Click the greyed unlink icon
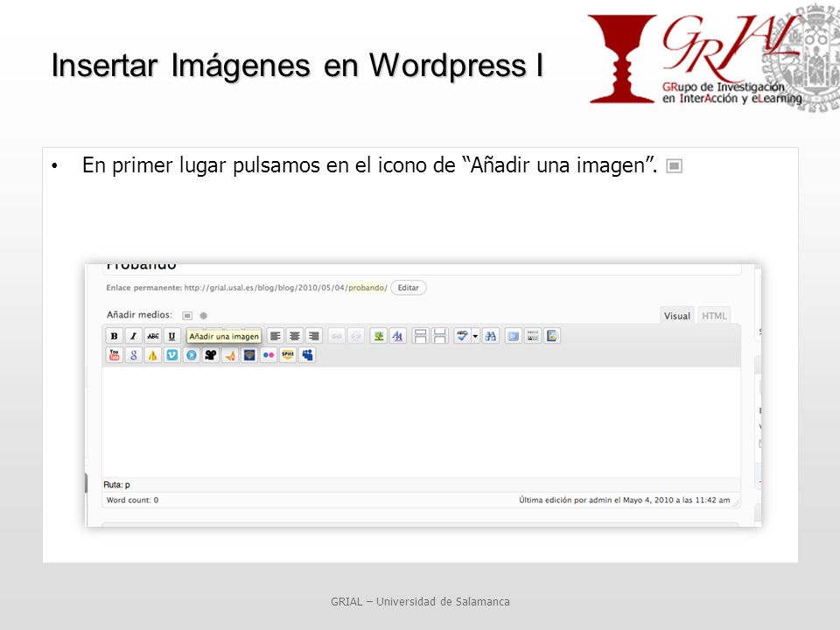Viewport: 840px width, 630px height. (x=356, y=336)
